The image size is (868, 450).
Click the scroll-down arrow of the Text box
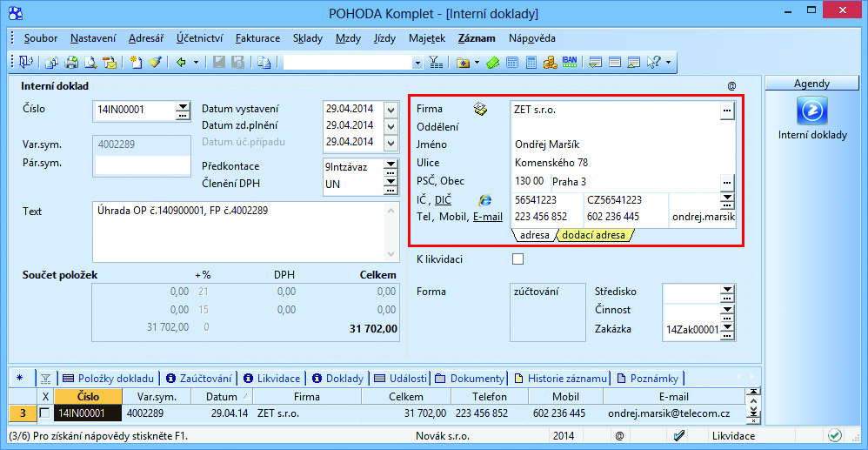click(391, 254)
